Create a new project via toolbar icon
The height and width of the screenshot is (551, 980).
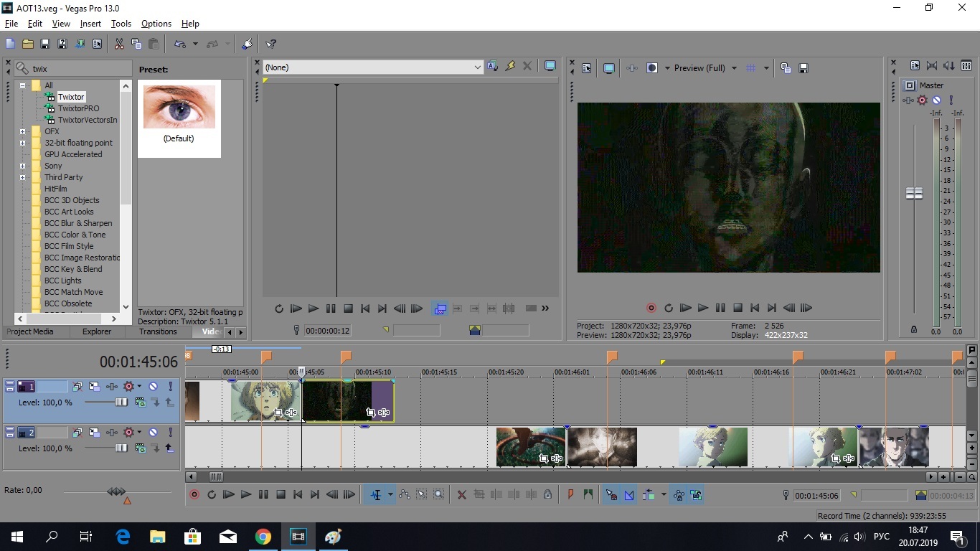[11, 44]
